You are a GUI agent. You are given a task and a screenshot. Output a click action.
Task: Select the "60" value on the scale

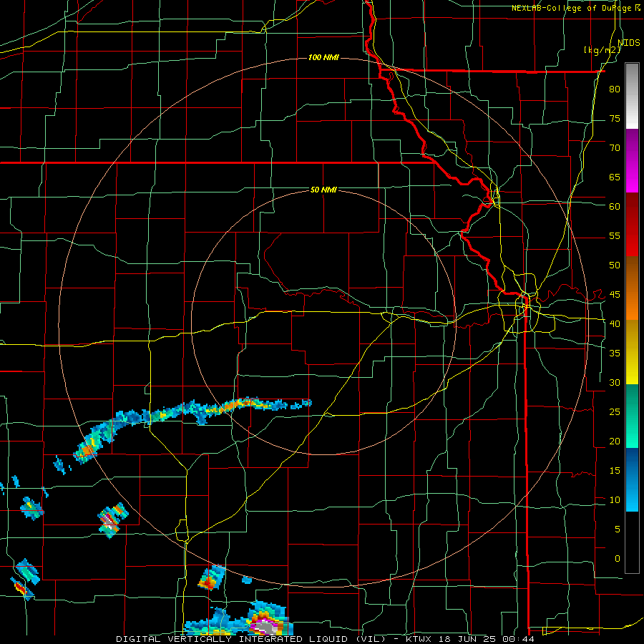(x=615, y=207)
